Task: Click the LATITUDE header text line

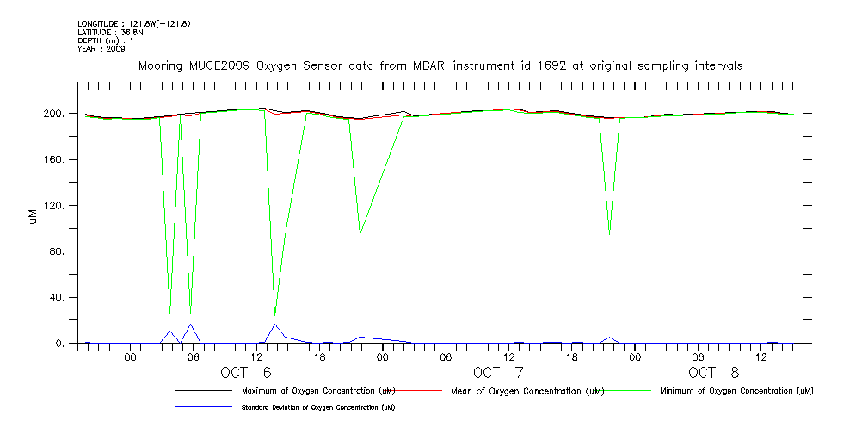Action: click(x=109, y=32)
